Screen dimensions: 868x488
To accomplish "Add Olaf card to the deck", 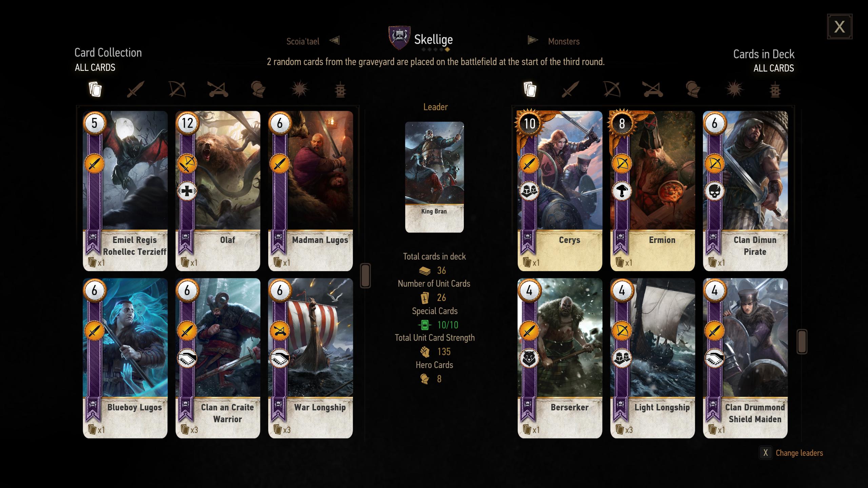I will (x=218, y=191).
